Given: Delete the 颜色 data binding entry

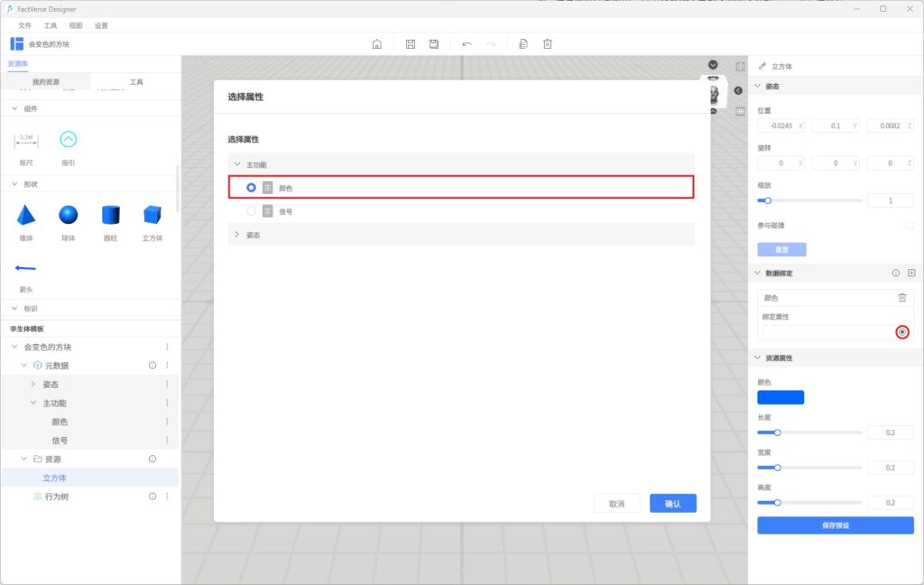Looking at the screenshot, I should pos(901,297).
